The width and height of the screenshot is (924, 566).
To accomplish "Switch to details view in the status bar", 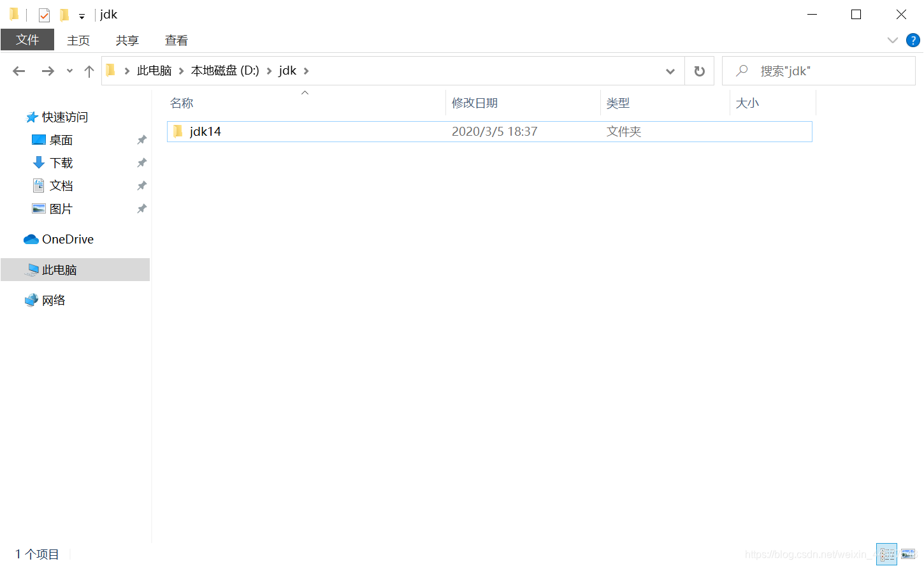I will 886,554.
